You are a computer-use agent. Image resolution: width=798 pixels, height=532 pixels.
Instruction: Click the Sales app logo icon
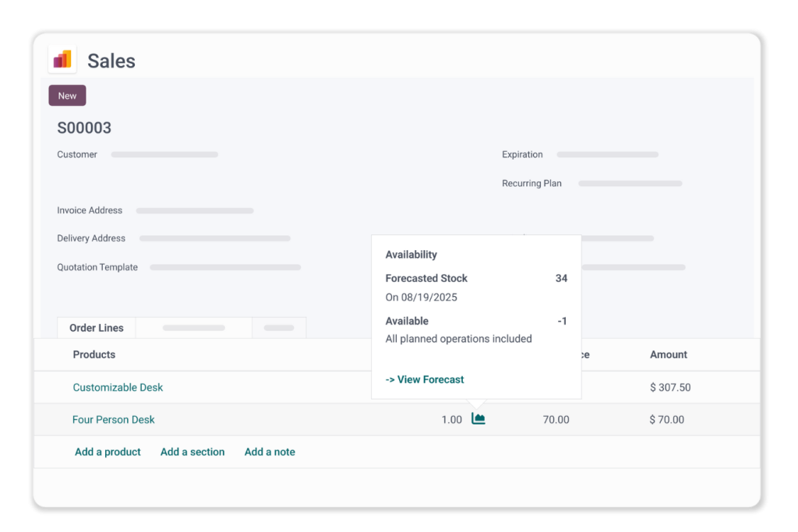coord(62,60)
